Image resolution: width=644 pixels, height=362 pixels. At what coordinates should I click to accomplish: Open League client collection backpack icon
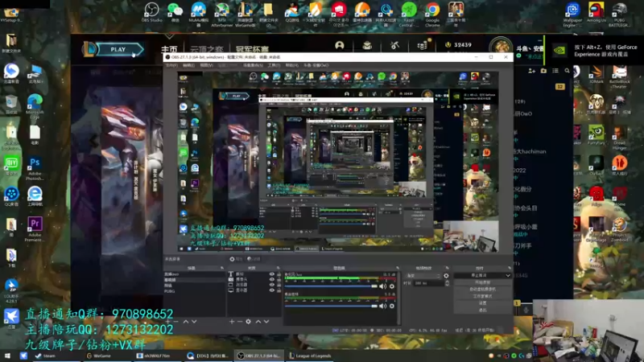point(367,45)
